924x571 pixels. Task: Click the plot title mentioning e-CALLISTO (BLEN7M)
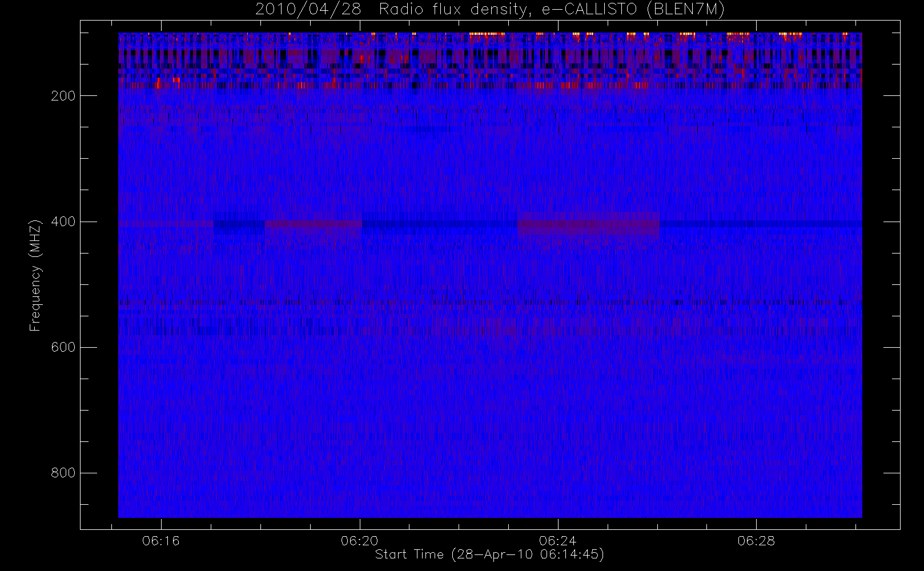pyautogui.click(x=490, y=10)
